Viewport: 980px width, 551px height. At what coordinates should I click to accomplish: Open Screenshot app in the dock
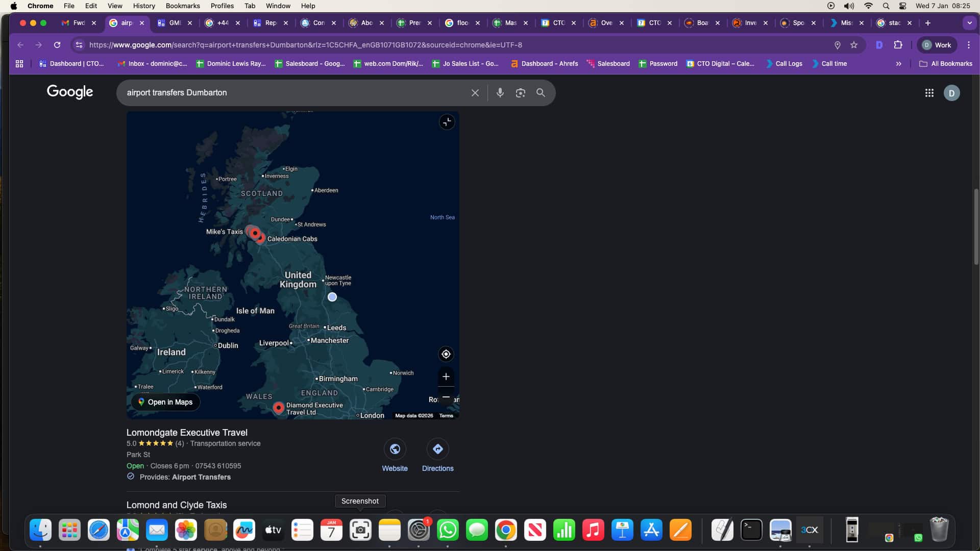(360, 530)
